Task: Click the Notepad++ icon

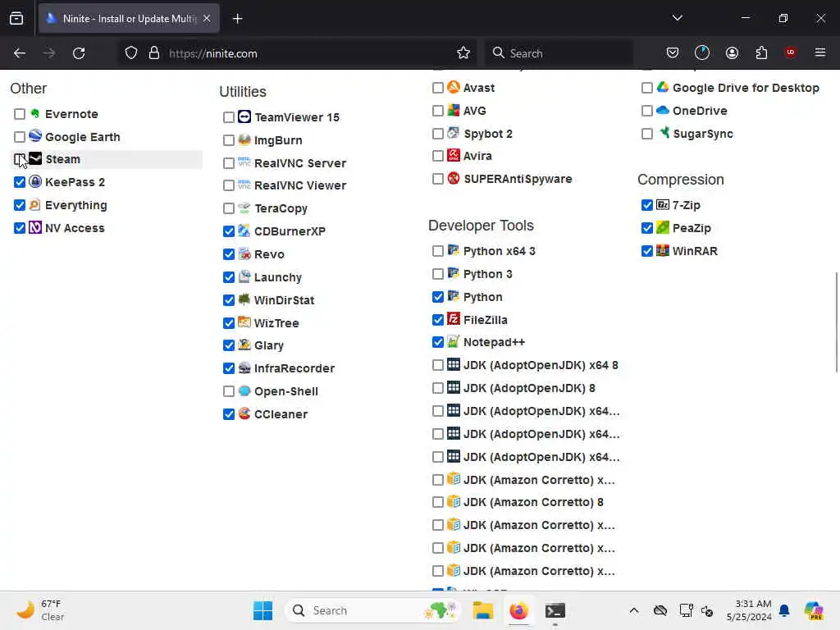Action: tap(453, 342)
